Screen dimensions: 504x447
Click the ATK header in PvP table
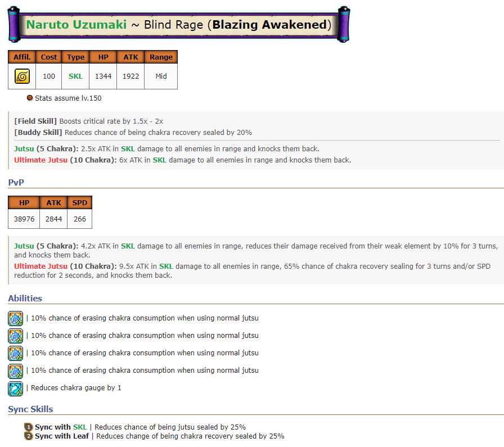(x=53, y=203)
